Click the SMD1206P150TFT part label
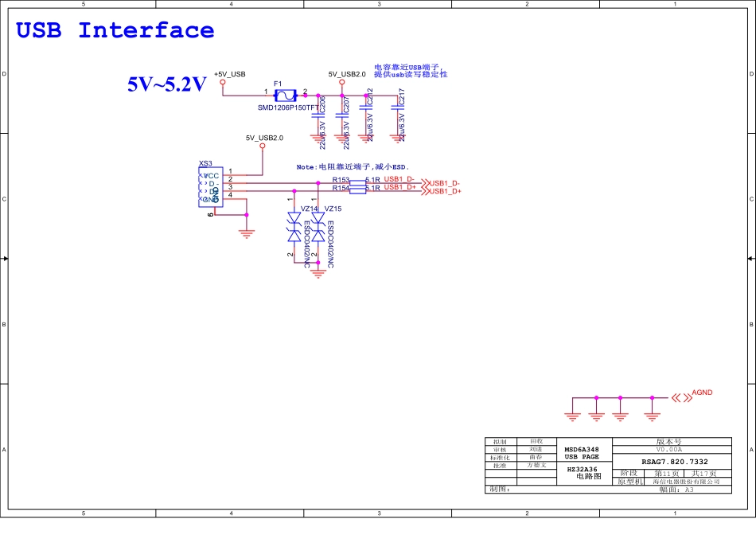The height and width of the screenshot is (535, 756). (288, 107)
